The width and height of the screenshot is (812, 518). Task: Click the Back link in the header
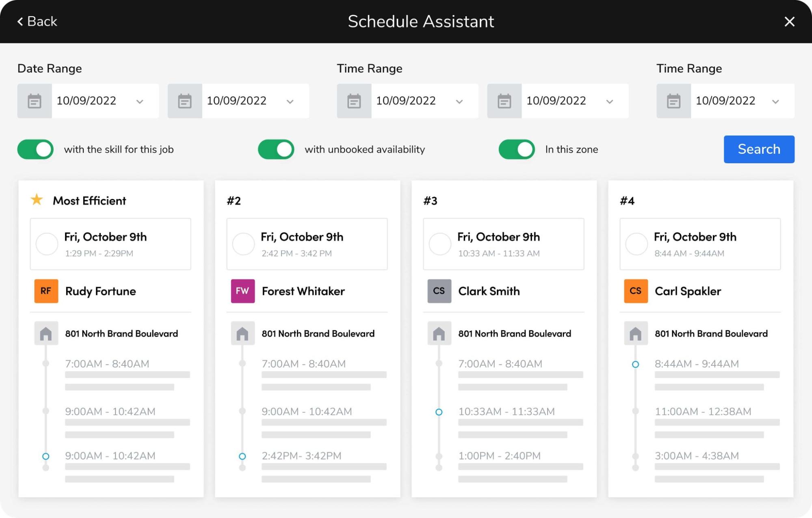(37, 21)
